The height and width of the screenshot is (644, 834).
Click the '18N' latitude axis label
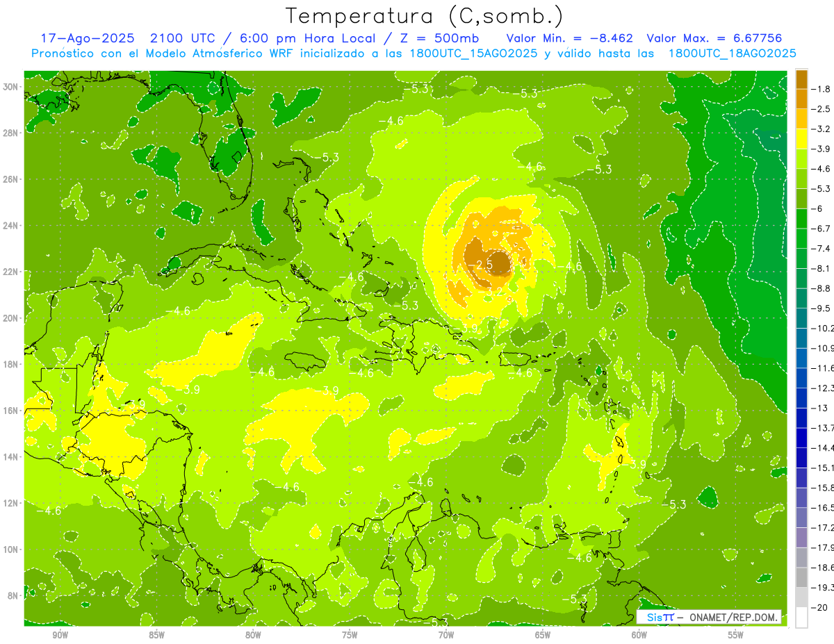coord(11,364)
